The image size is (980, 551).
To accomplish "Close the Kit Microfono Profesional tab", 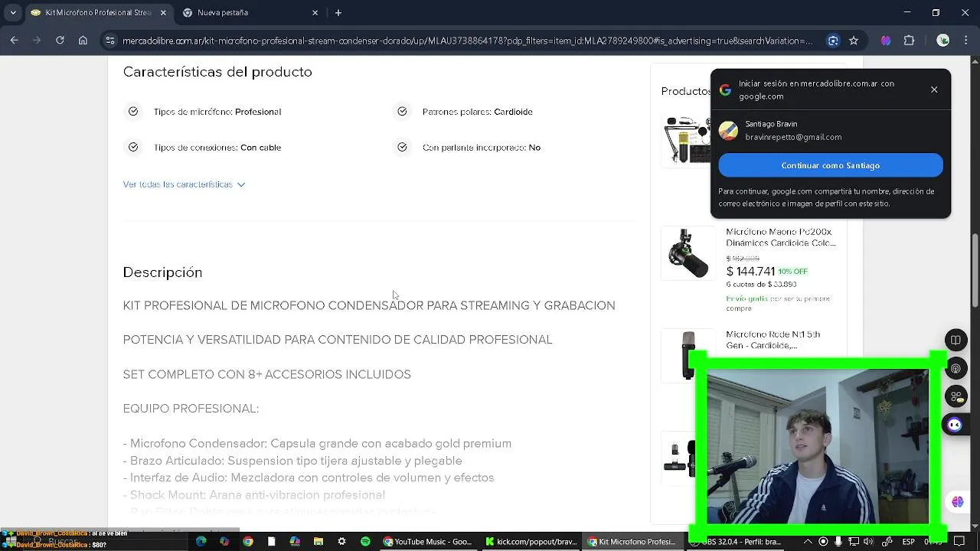I will point(162,12).
